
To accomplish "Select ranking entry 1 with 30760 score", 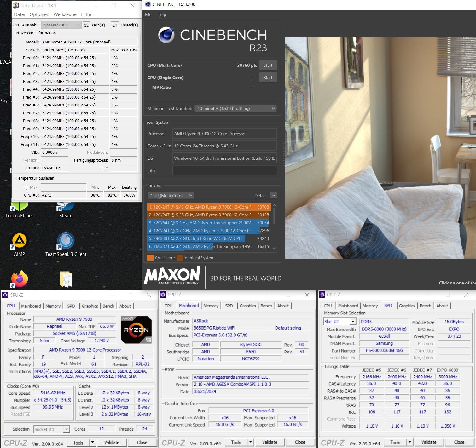I will [209, 207].
